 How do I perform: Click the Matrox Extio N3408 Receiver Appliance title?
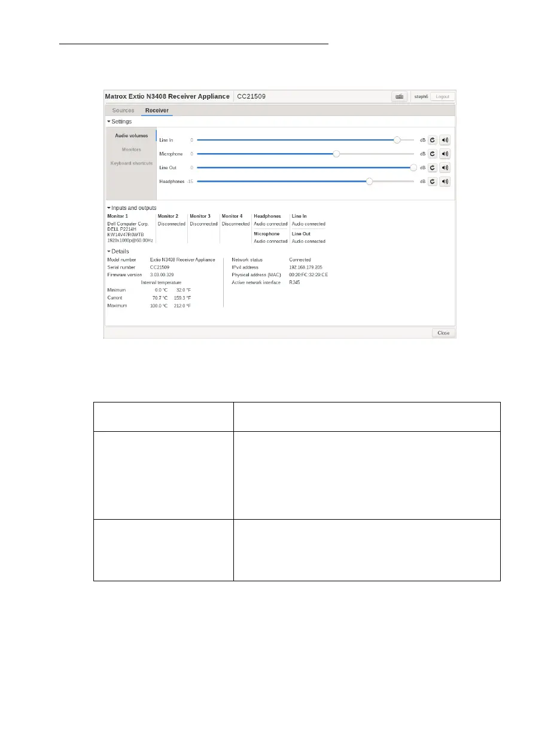tap(167, 96)
